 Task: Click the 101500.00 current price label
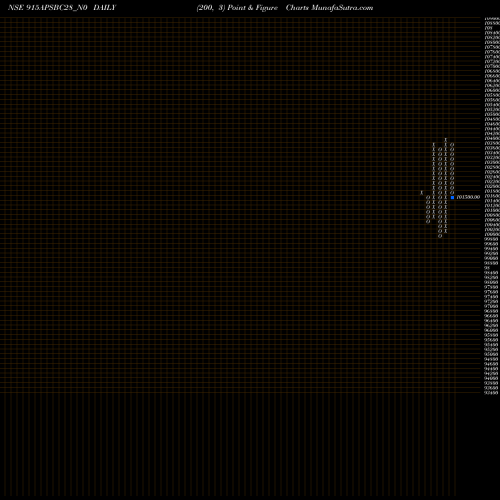[x=468, y=197]
